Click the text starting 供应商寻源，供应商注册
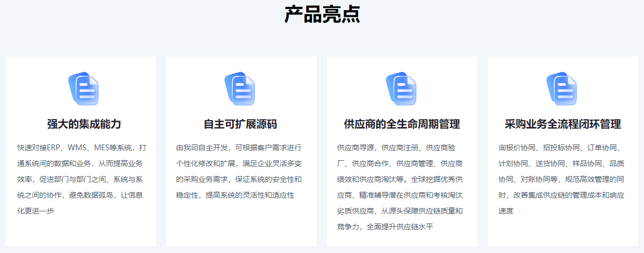Viewport: 644px width, 253px height. (400, 148)
